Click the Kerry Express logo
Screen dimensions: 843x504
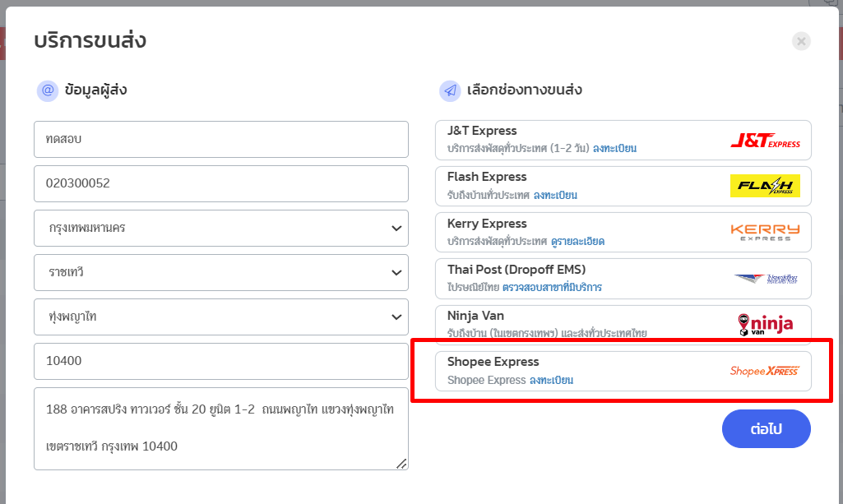point(765,232)
